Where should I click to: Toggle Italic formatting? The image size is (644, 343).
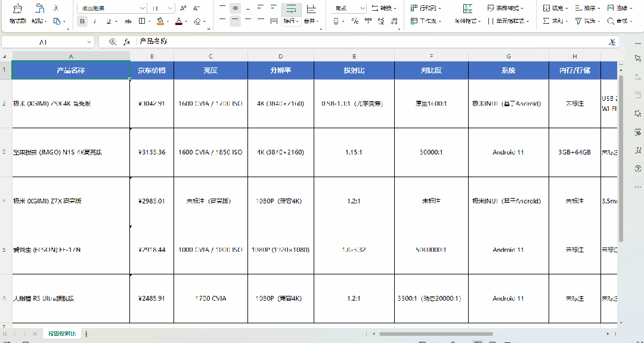tap(95, 21)
